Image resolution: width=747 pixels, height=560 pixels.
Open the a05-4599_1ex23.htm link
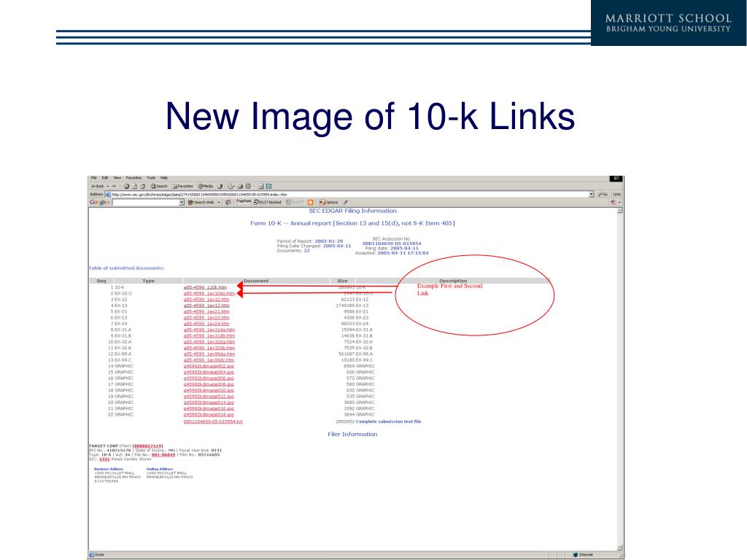(206, 318)
